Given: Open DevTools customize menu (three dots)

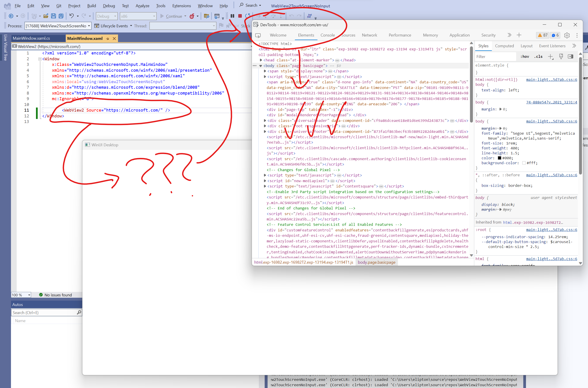Looking at the screenshot, I should click(577, 35).
